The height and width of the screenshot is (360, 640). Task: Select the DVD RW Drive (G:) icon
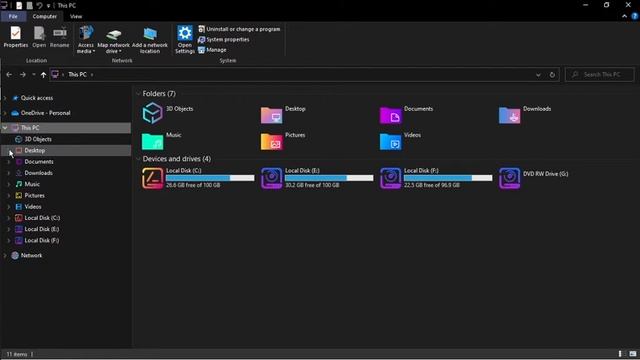pyautogui.click(x=509, y=178)
